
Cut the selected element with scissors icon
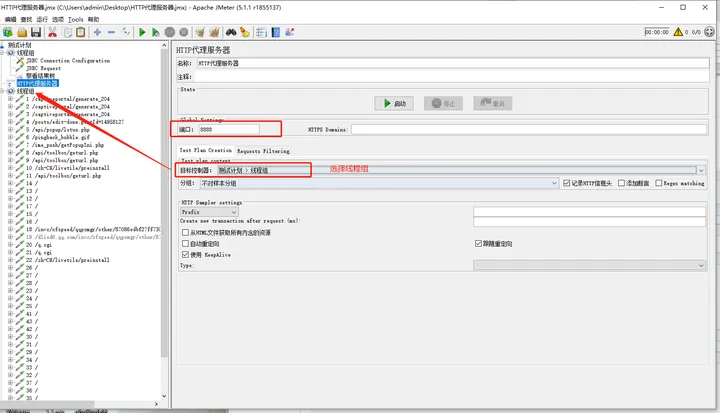(52, 32)
